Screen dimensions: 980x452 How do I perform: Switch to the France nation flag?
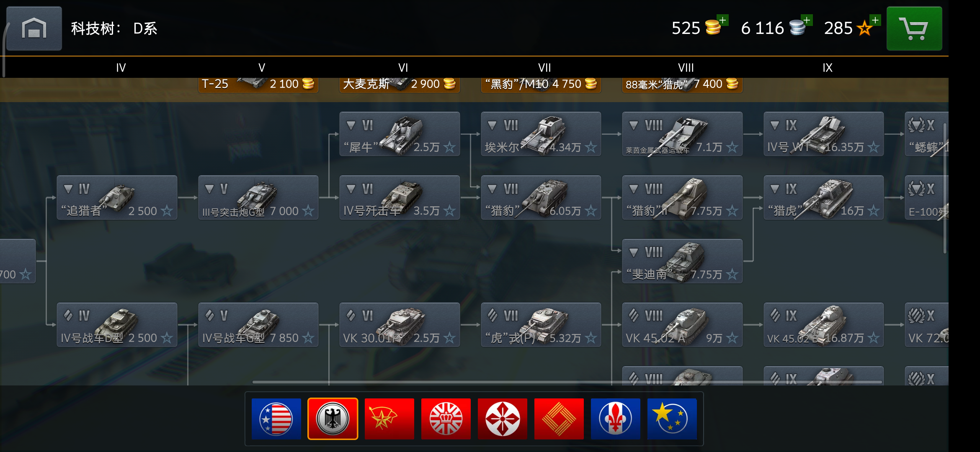point(616,419)
